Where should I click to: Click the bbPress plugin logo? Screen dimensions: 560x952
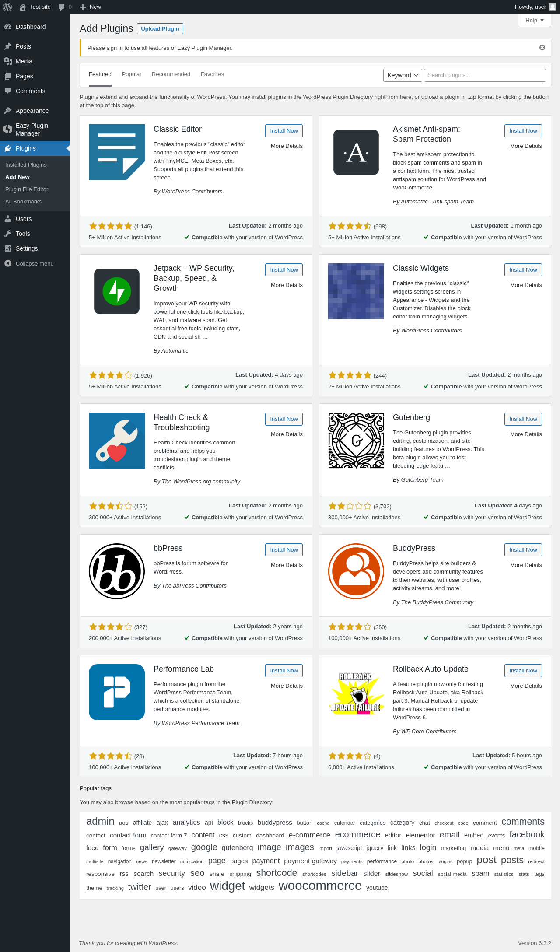tap(117, 571)
